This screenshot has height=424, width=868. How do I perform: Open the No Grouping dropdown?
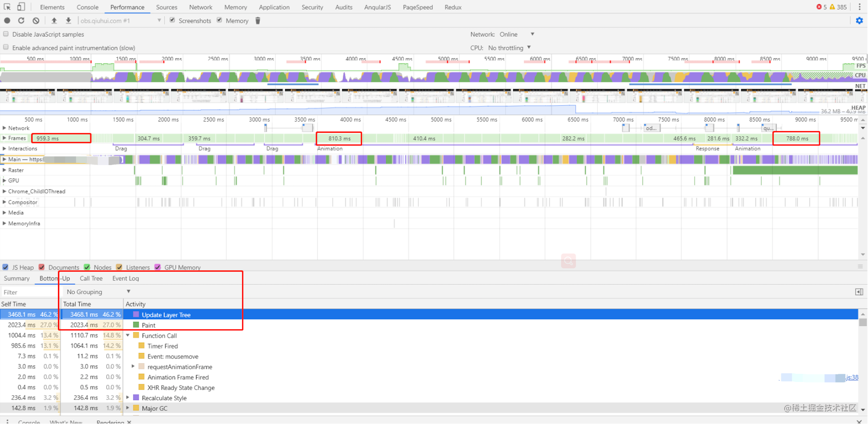tap(98, 292)
